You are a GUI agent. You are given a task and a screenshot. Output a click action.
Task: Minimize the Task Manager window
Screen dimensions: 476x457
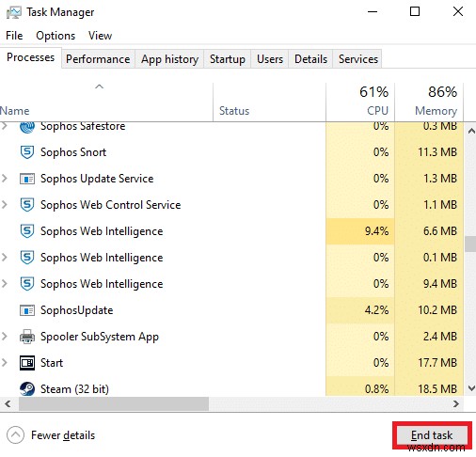[x=373, y=12]
